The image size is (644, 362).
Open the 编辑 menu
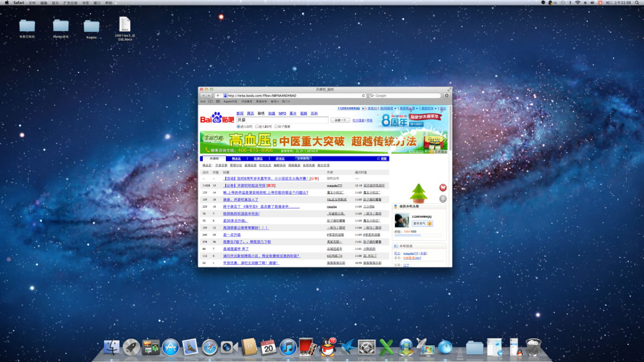click(44, 3)
